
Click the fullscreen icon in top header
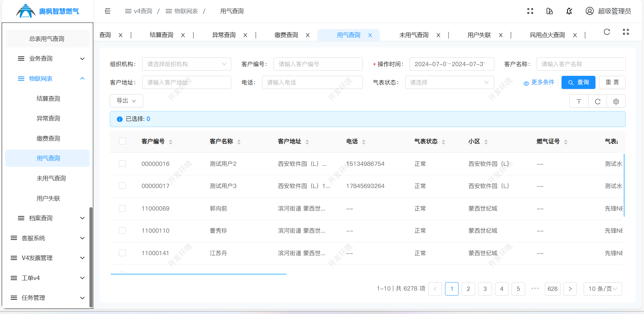(x=530, y=11)
